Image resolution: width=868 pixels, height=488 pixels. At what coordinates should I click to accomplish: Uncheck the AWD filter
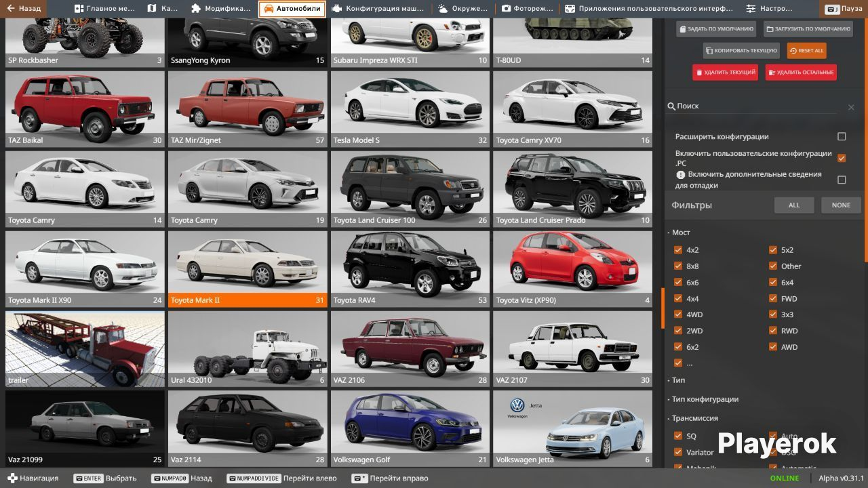(x=773, y=347)
